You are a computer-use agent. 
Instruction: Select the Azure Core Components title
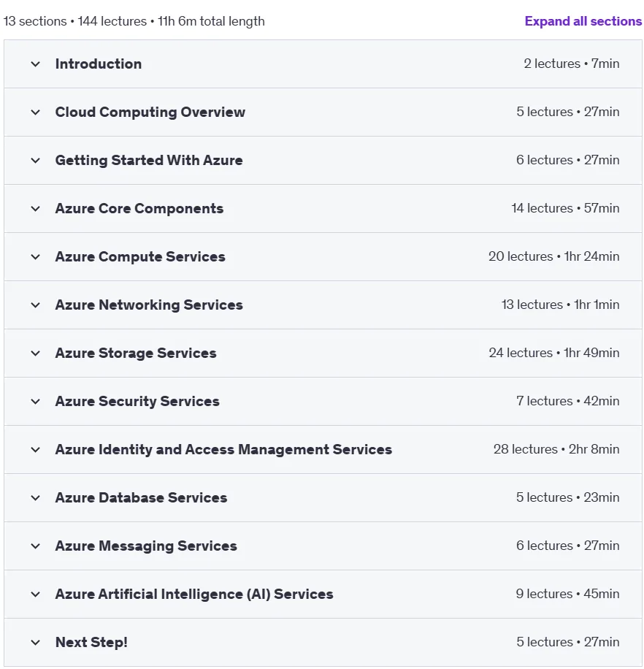coord(139,209)
